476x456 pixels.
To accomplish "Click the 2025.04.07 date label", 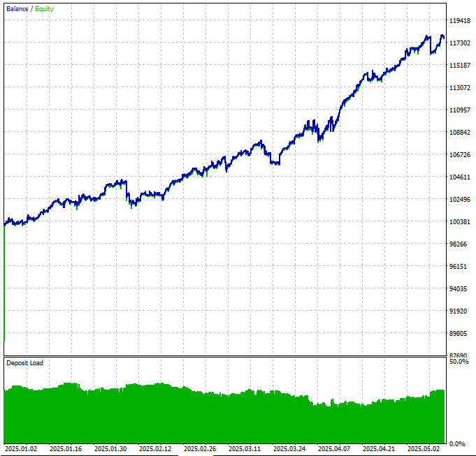I will pyautogui.click(x=334, y=449).
